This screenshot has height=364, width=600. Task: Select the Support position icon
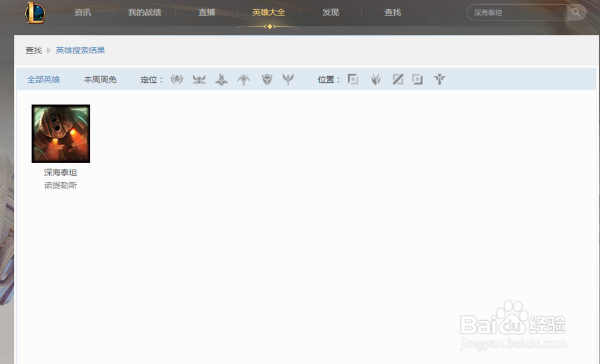click(x=439, y=79)
